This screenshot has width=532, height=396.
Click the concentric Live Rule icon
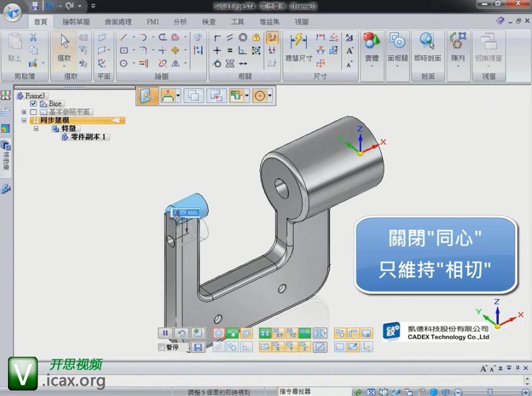[219, 333]
